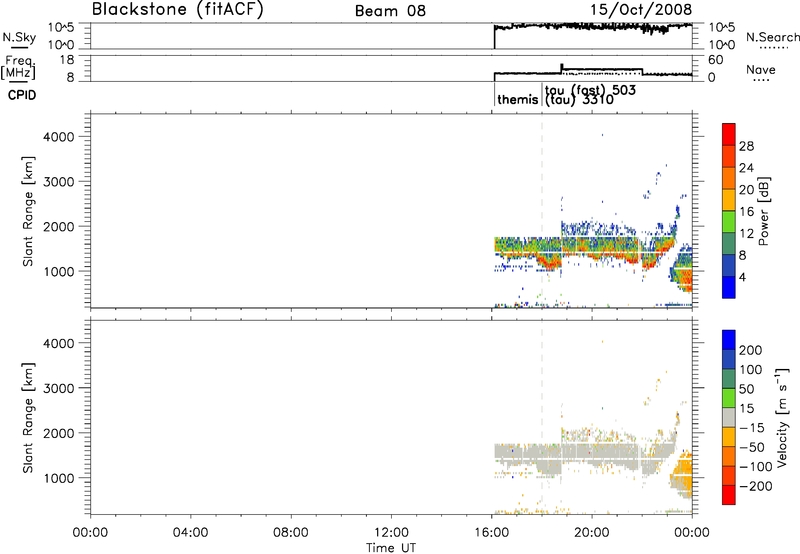Select the 'themis' CPID mode label

(x=517, y=99)
